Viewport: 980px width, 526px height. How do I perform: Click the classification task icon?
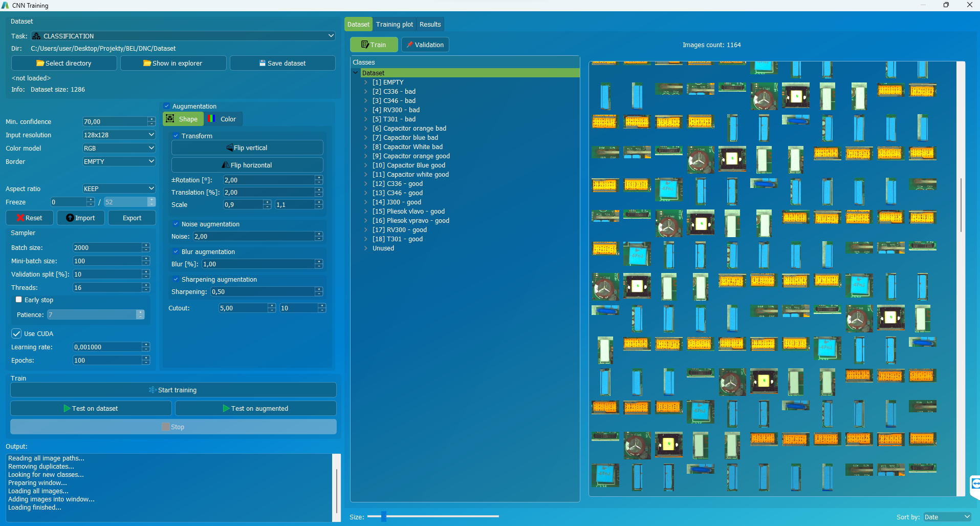36,36
